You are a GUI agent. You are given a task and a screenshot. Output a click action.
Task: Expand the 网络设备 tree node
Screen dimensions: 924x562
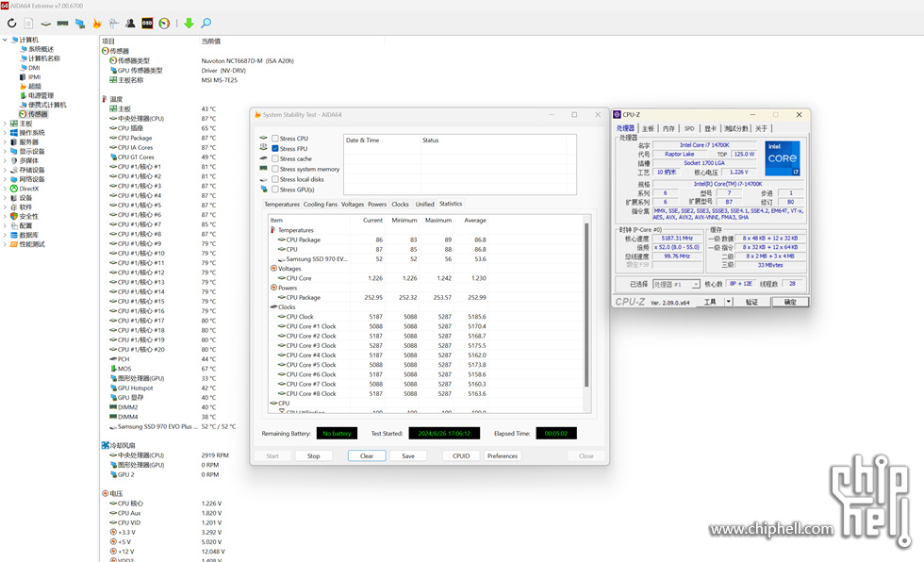pyautogui.click(x=5, y=179)
